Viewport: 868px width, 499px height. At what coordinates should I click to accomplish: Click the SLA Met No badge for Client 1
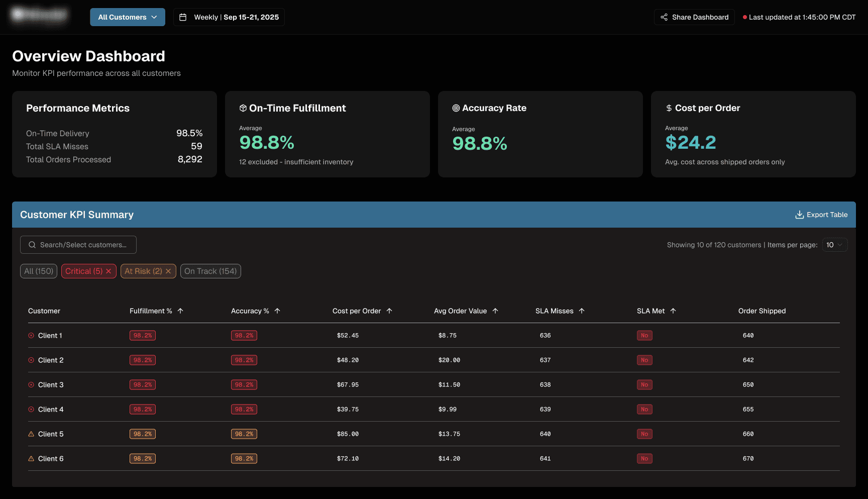[x=644, y=336]
